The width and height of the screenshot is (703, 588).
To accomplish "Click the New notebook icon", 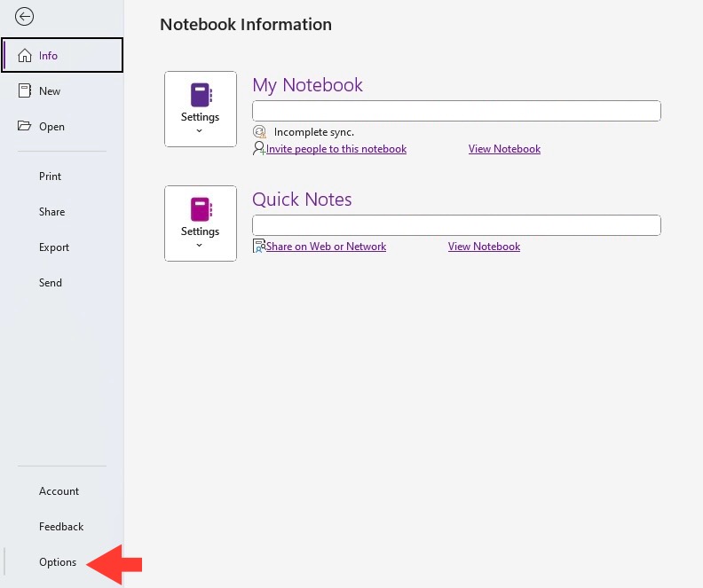I will (25, 90).
